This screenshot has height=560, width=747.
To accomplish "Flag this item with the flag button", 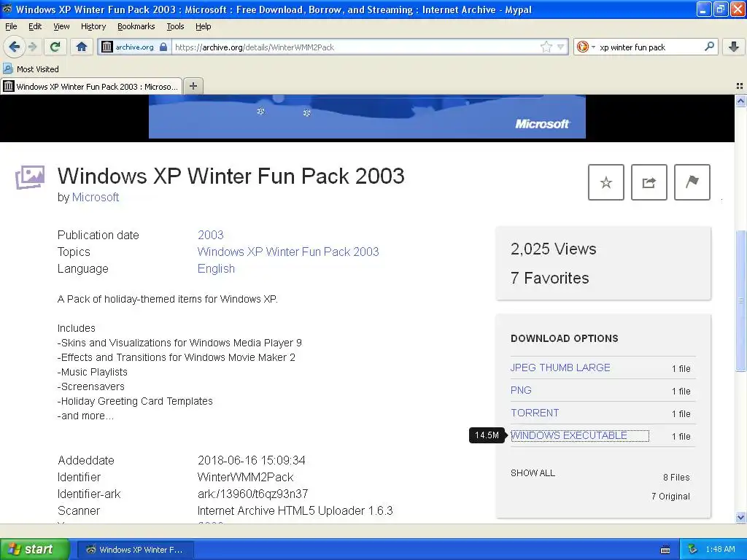I will (x=692, y=182).
